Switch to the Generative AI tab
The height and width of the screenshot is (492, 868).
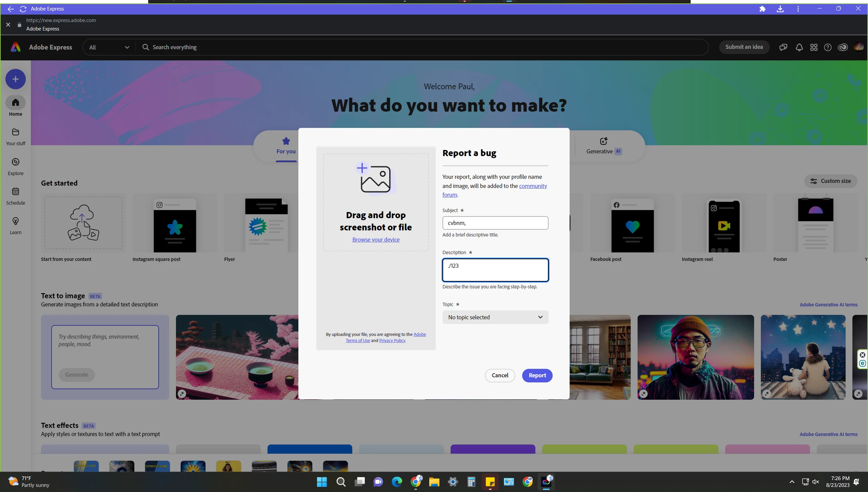[604, 146]
